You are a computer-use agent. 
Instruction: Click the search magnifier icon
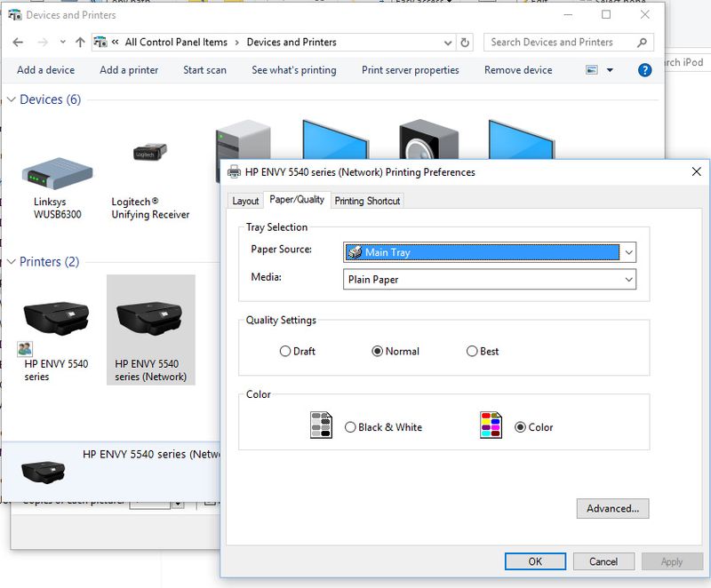point(642,43)
